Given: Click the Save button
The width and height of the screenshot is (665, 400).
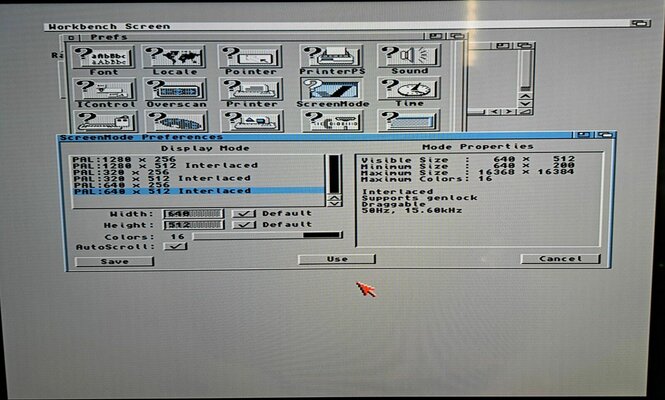Looking at the screenshot, I should (115, 261).
